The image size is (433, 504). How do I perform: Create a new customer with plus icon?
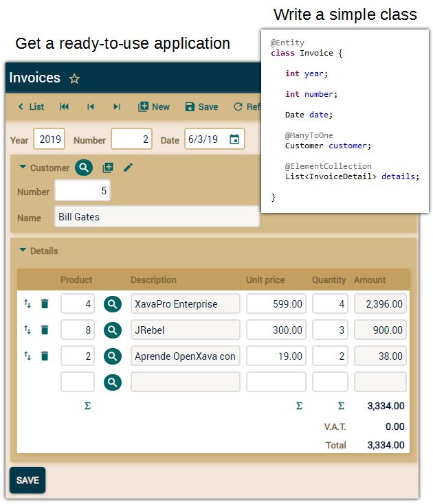coord(108,168)
